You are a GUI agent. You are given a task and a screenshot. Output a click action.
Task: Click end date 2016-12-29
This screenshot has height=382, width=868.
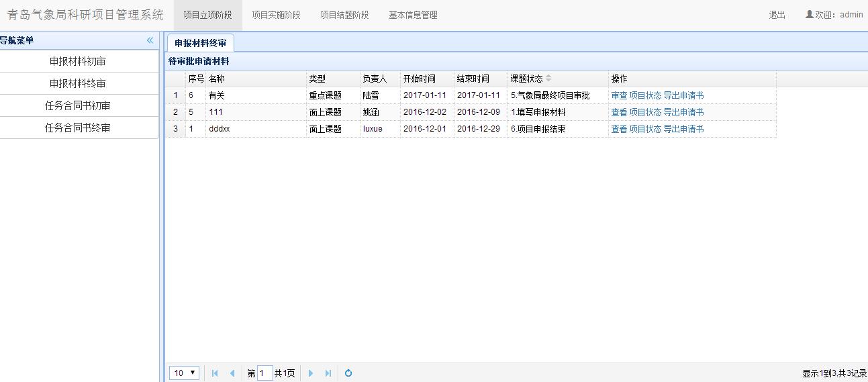point(481,129)
